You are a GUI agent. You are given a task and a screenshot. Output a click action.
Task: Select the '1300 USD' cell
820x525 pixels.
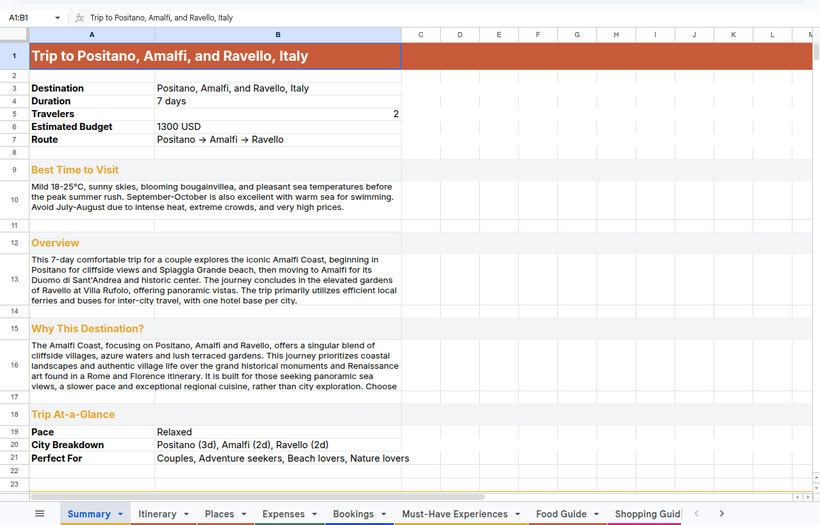[278, 127]
